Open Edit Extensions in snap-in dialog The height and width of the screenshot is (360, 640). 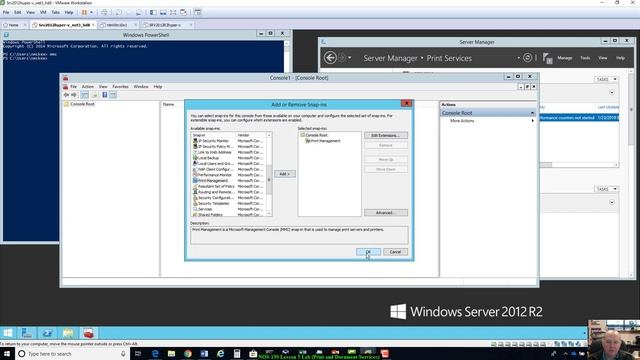coord(386,135)
